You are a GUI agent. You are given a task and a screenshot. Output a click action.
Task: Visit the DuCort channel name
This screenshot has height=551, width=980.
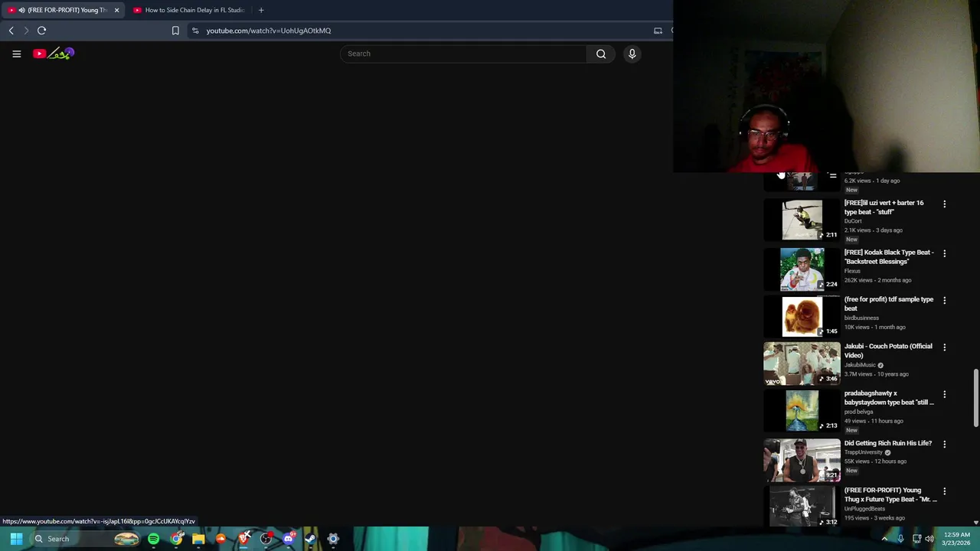pos(853,221)
